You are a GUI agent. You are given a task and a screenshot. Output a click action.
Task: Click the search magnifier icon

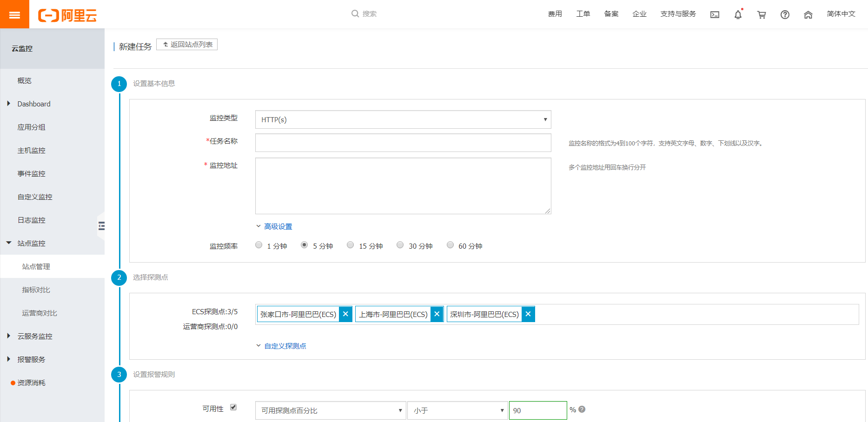click(355, 14)
